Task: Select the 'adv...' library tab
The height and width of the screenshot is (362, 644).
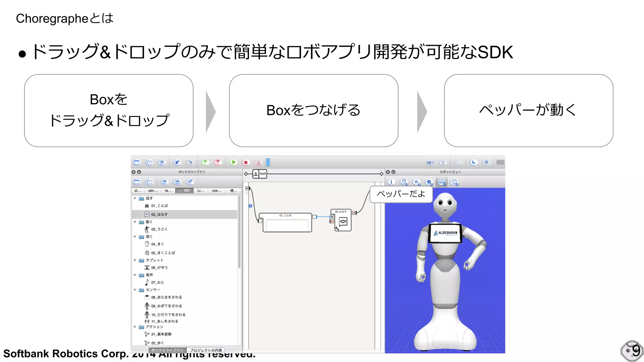Action: [x=153, y=191]
